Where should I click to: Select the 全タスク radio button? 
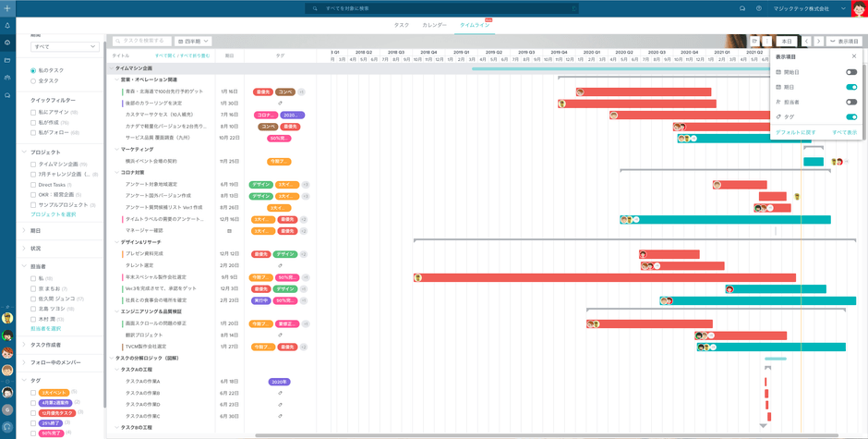coord(34,81)
